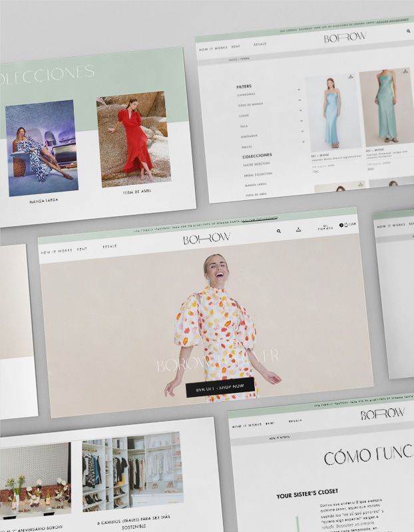The width and height of the screenshot is (414, 532).
Task: Open Resale in the homepage menu
Action: pyautogui.click(x=109, y=246)
